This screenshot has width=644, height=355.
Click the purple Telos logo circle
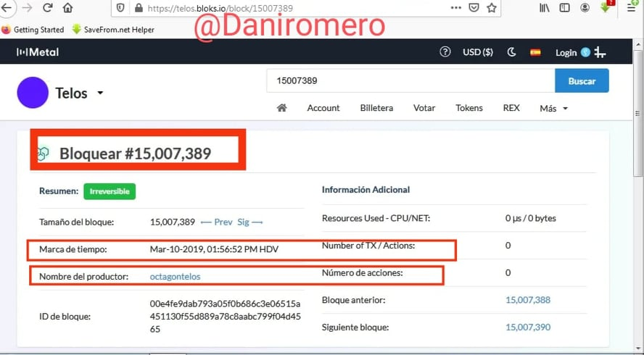[33, 92]
